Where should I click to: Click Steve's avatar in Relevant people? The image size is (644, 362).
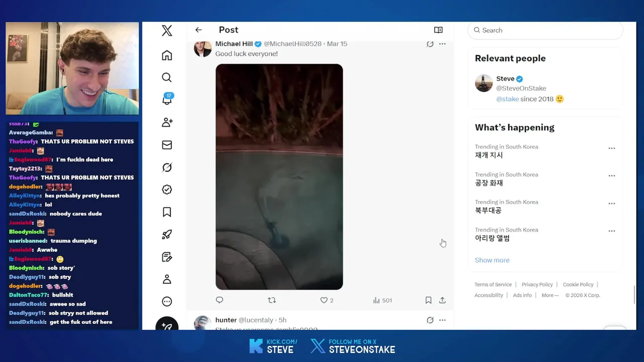(x=484, y=83)
